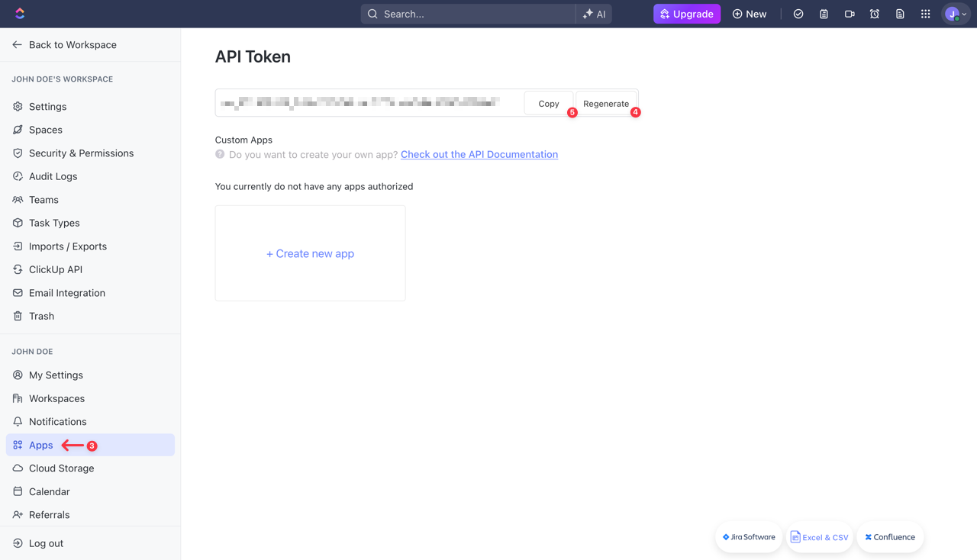Open the AI button next to search
This screenshot has width=977, height=560.
[x=595, y=13]
